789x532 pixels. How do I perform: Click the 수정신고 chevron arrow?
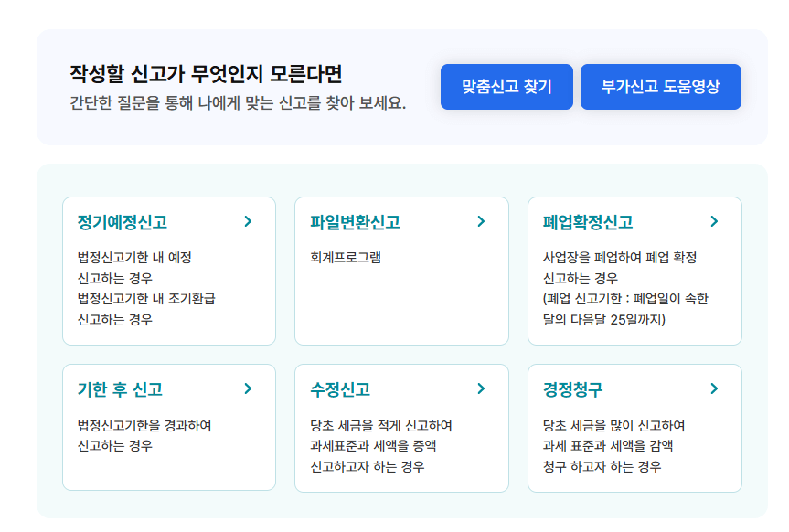[480, 388]
